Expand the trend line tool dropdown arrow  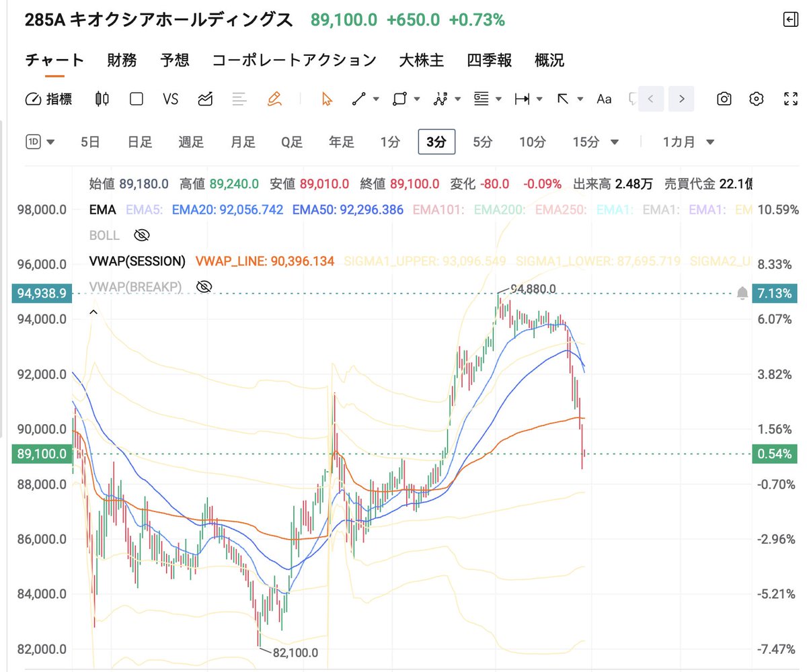point(376,99)
